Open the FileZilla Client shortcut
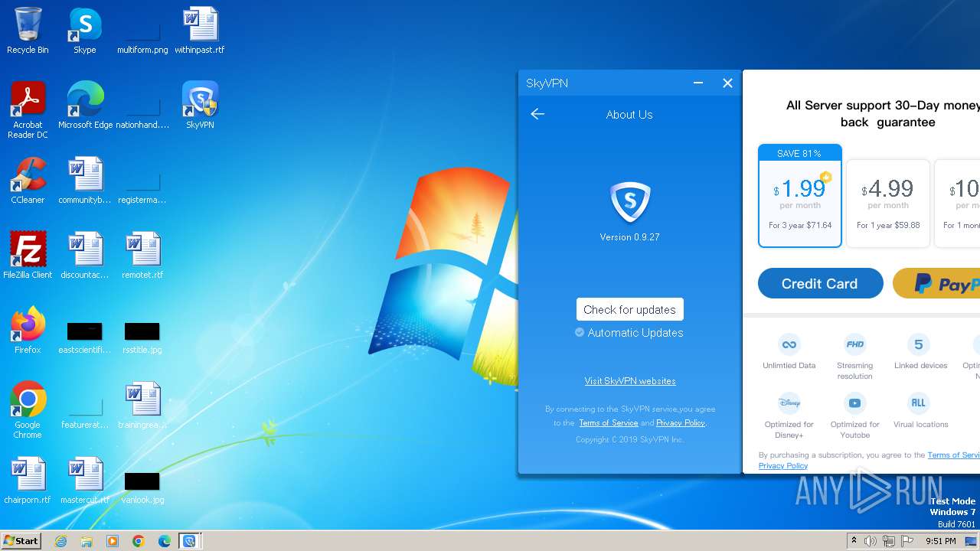 click(x=28, y=256)
